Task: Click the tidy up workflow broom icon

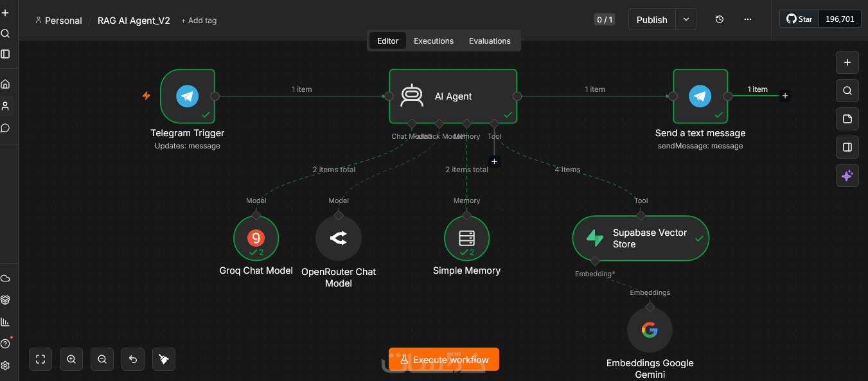Action: click(x=164, y=359)
